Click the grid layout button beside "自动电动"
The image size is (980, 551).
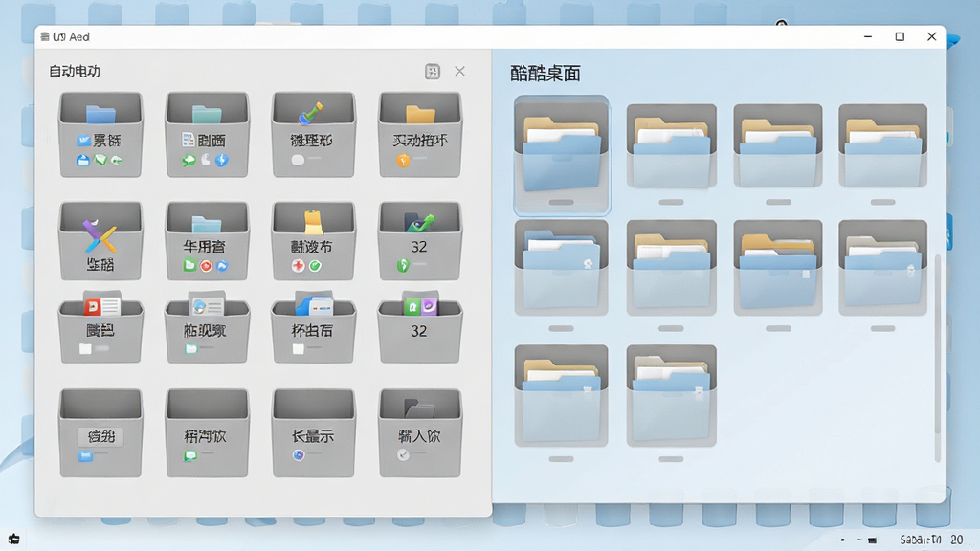pyautogui.click(x=433, y=71)
